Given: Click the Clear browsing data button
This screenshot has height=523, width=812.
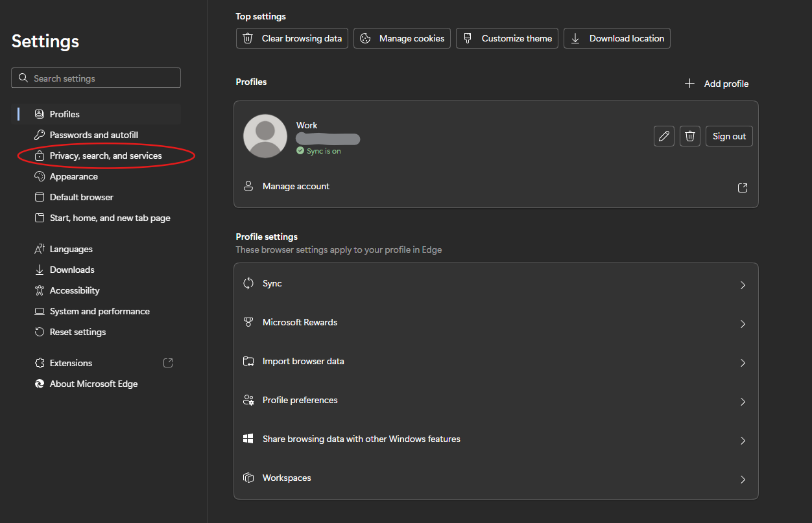Looking at the screenshot, I should pos(293,38).
